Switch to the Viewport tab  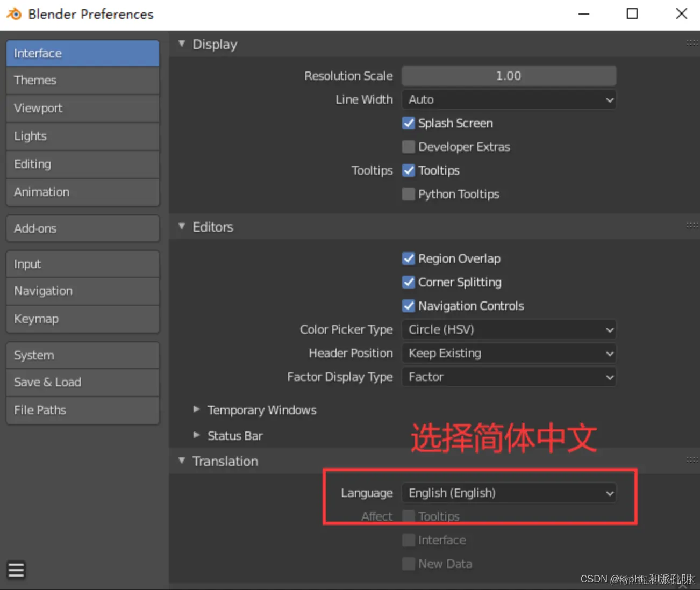pos(83,109)
